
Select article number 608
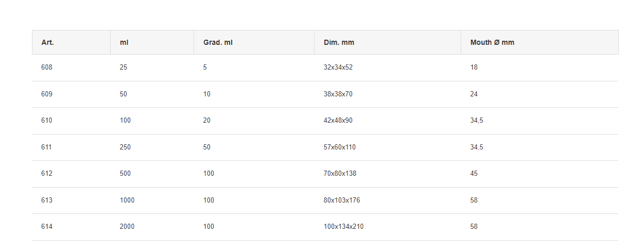[47, 68]
